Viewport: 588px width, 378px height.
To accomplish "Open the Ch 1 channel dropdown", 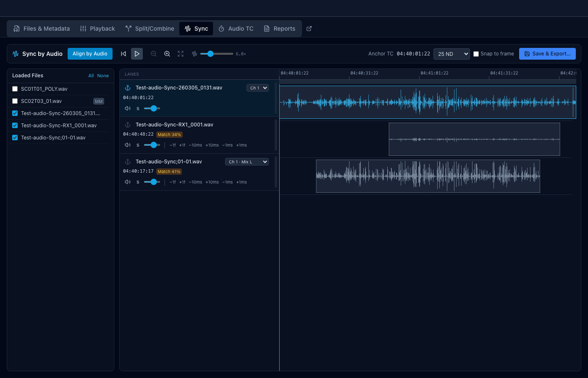I will pos(257,88).
